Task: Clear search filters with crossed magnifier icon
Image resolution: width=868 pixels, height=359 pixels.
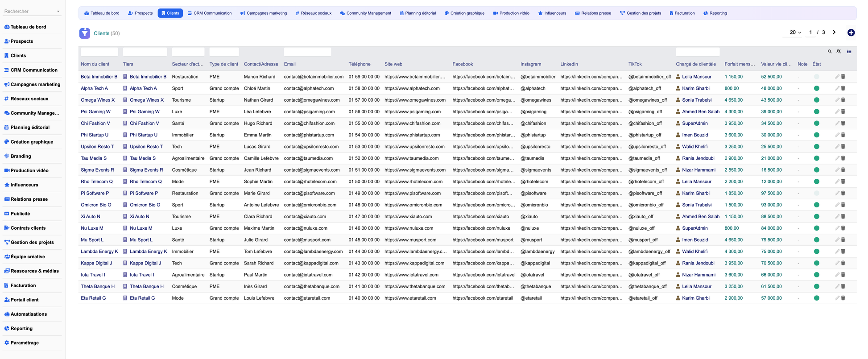Action: 839,52
